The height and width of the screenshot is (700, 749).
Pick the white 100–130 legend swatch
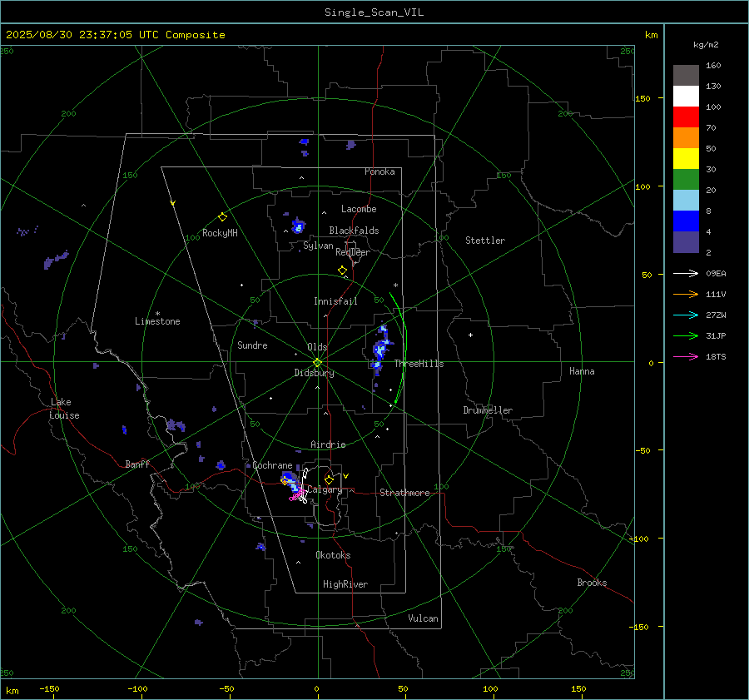[686, 97]
